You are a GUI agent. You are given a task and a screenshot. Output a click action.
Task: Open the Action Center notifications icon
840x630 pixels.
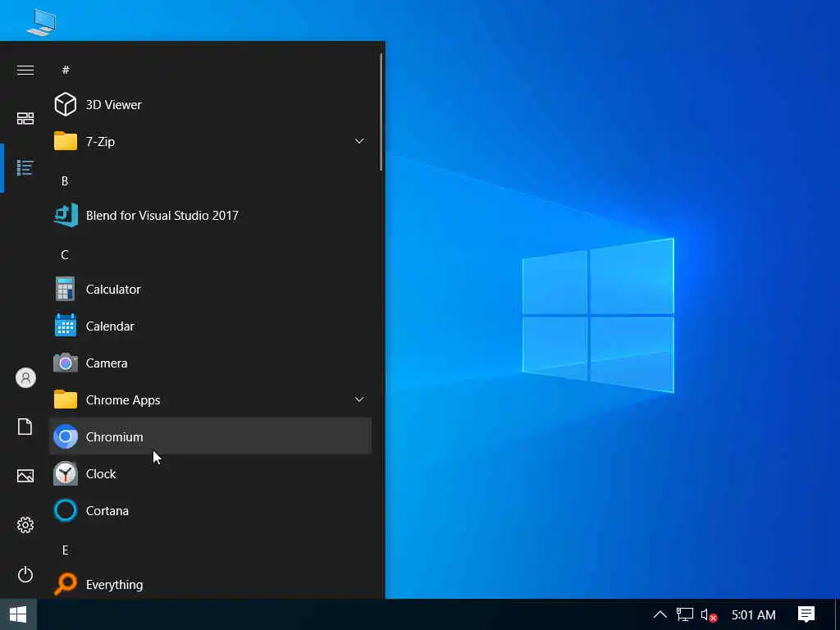click(x=806, y=614)
